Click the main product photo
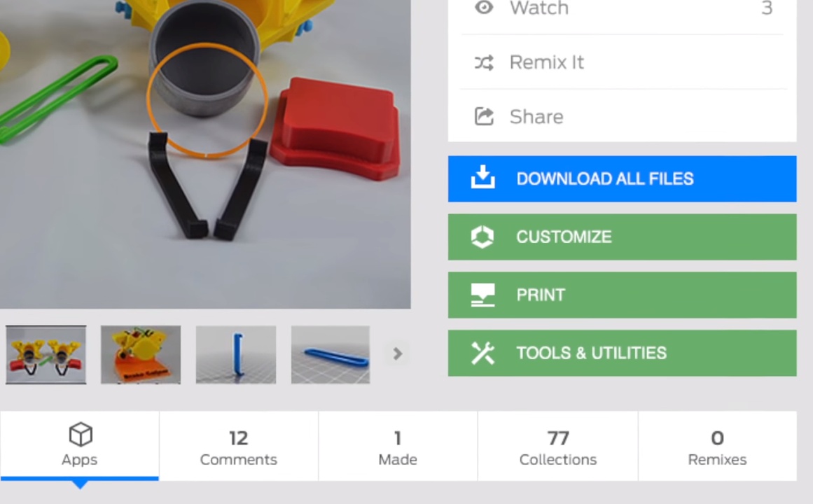The width and height of the screenshot is (813, 504). click(205, 154)
